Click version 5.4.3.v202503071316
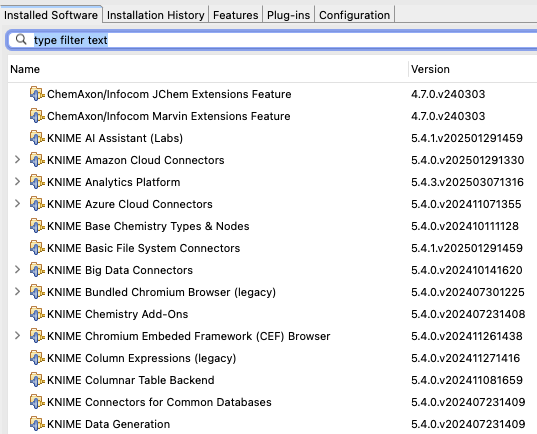The width and height of the screenshot is (537, 434). coord(467,182)
